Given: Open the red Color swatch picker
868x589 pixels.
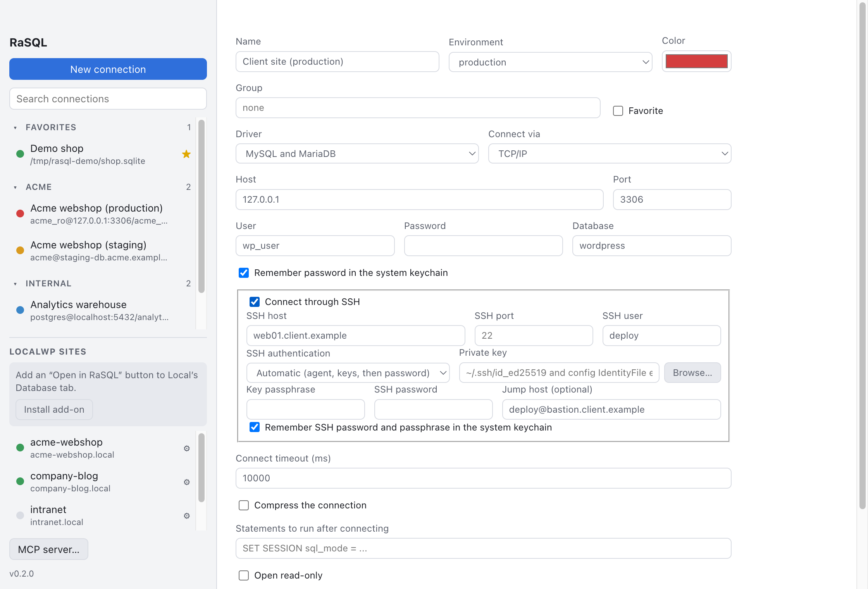Looking at the screenshot, I should (x=696, y=61).
